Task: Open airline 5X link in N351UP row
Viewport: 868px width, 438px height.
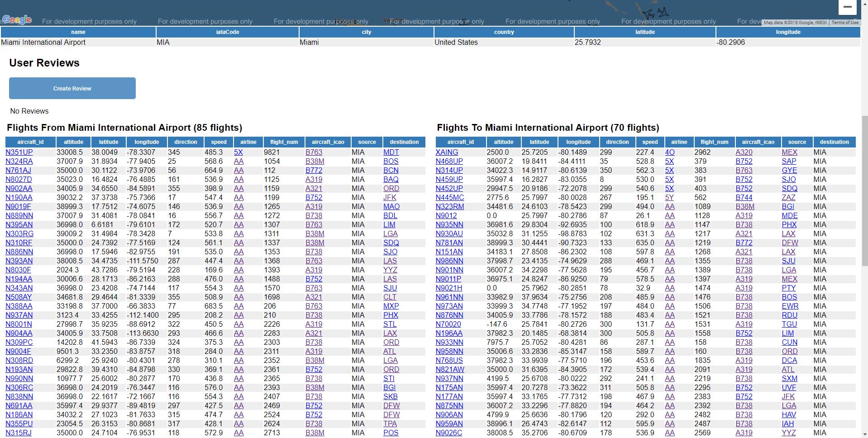Action: pyautogui.click(x=238, y=152)
